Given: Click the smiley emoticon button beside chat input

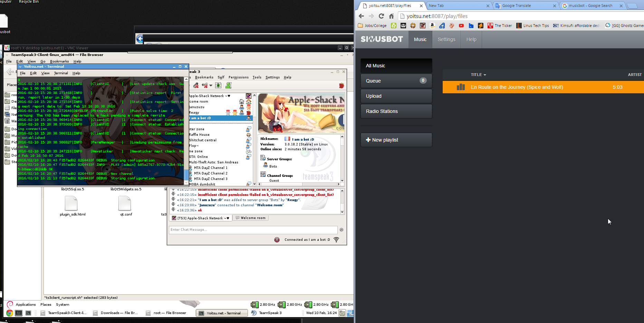Looking at the screenshot, I should [342, 230].
